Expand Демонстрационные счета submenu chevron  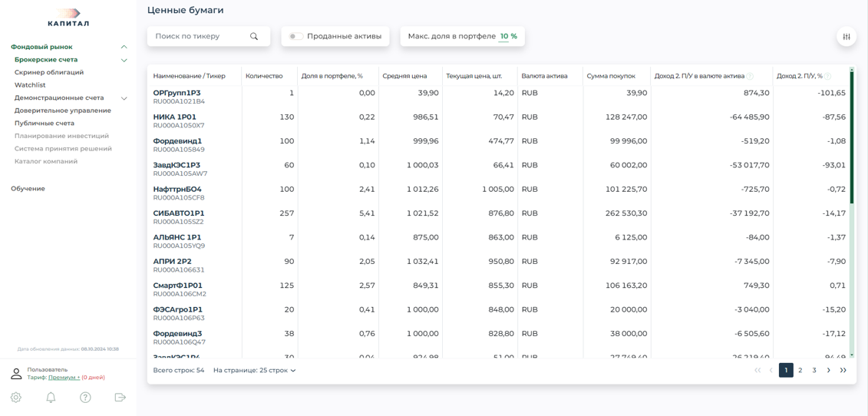(x=124, y=98)
